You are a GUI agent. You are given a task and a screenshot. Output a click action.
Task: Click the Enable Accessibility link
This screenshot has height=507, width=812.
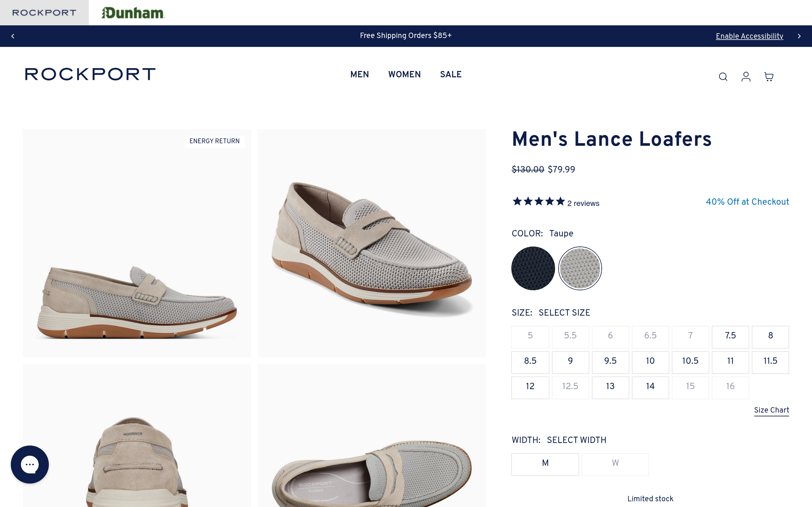tap(749, 36)
